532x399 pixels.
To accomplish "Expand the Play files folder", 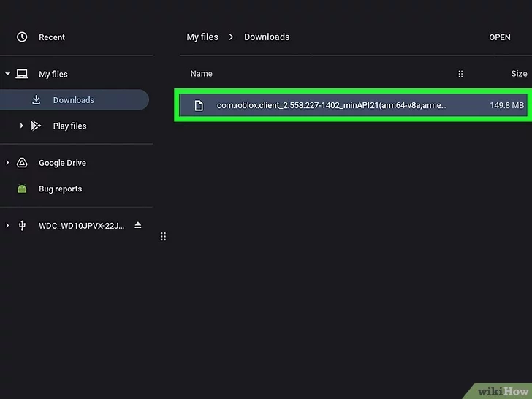I will [x=21, y=126].
